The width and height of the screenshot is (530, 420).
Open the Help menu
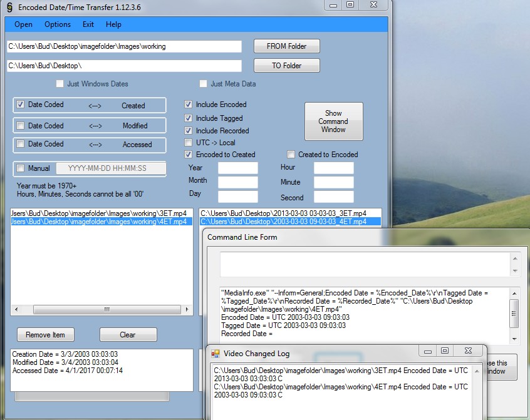[x=113, y=24]
